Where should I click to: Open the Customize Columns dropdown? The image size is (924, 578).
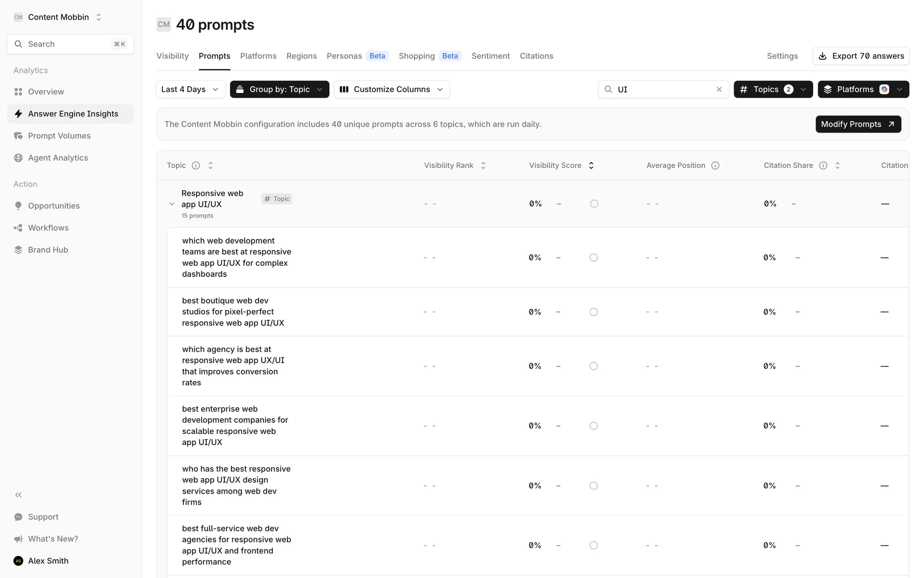391,90
